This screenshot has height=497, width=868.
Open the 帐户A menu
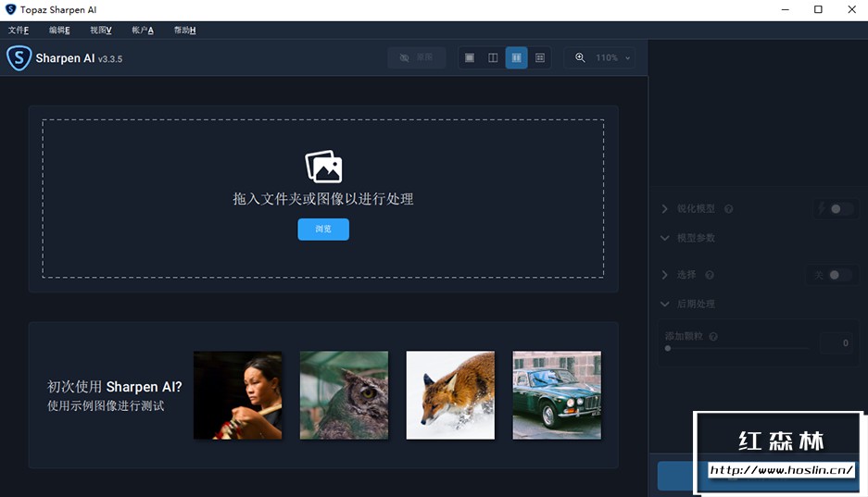(143, 30)
